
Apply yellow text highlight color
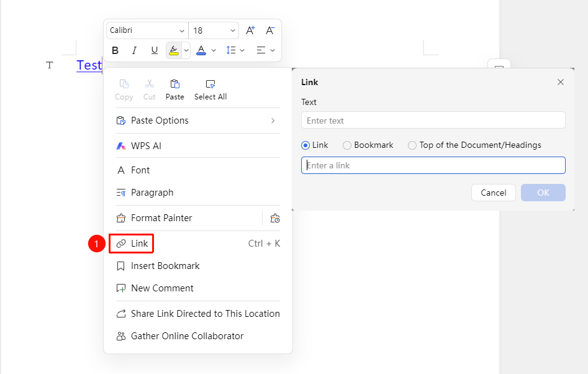174,50
